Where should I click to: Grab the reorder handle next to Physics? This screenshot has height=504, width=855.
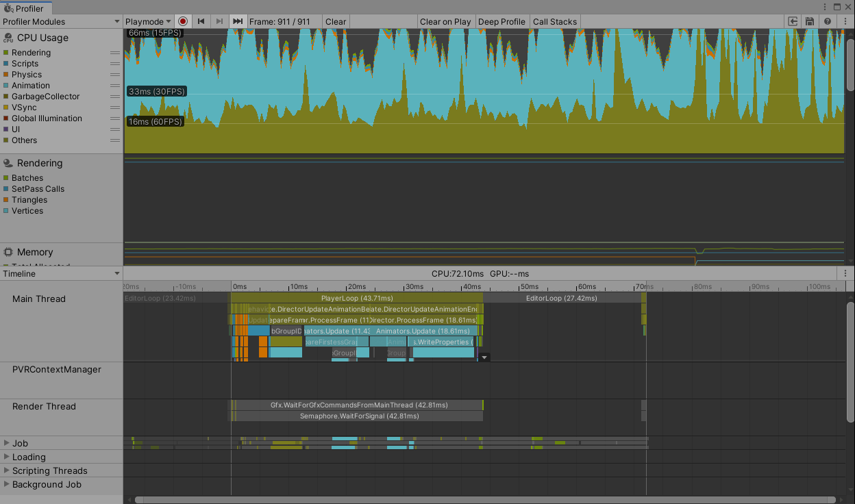115,75
